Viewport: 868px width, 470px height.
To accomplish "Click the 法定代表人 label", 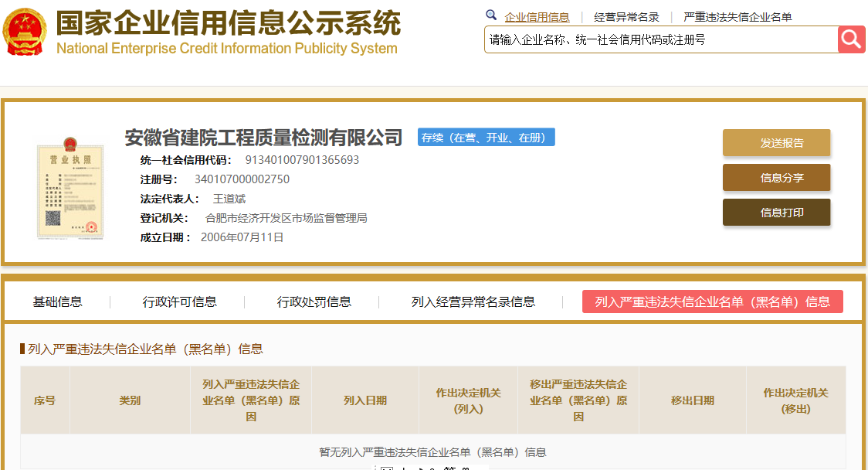I will pyautogui.click(x=170, y=199).
